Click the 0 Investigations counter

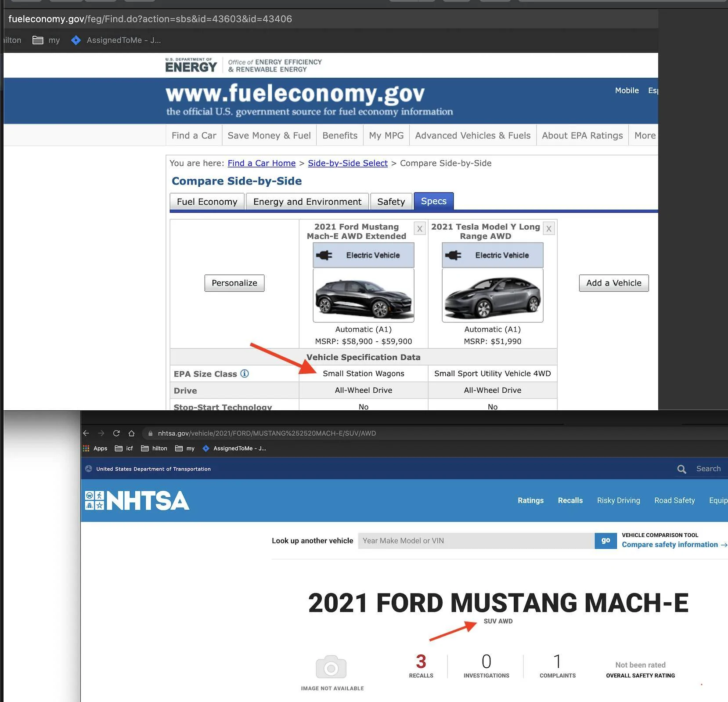(x=486, y=666)
